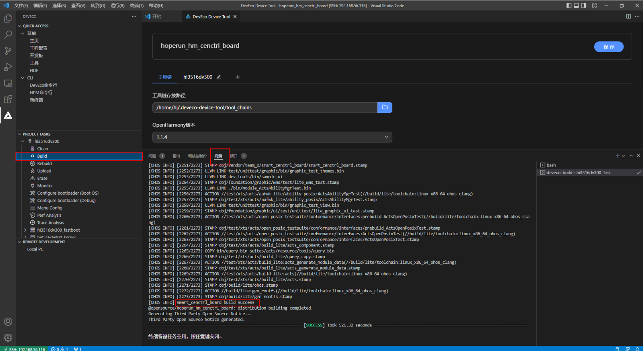644x351 pixels.
Task: Click the blue 保存 button
Action: (609, 47)
